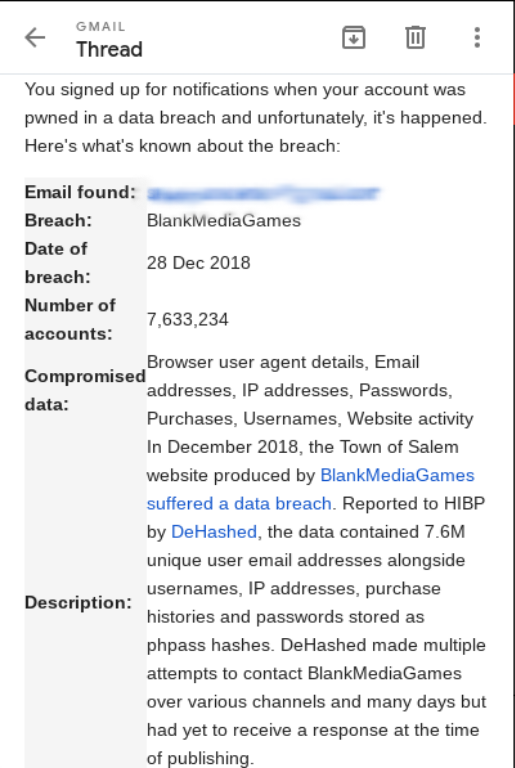Click the intro paragraph about notifications
515x768 pixels.
[x=256, y=118]
